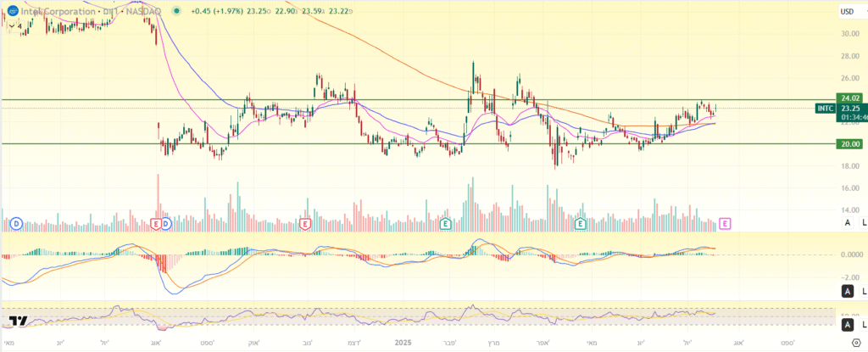Toggle log scale L in RSI pane
The height and width of the screenshot is (352, 868).
864,324
